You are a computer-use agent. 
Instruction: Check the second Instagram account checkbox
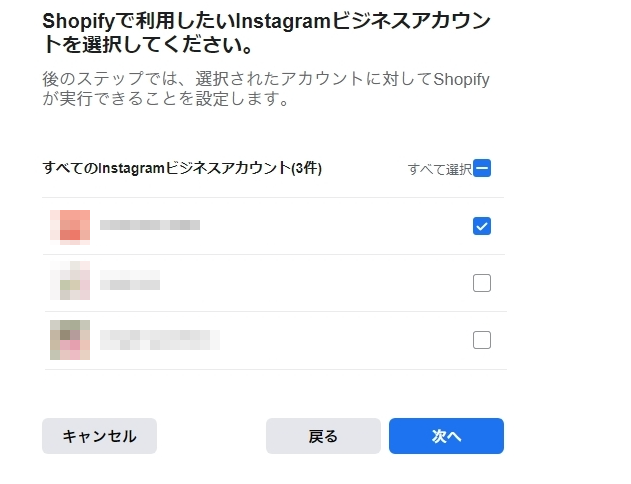(482, 283)
